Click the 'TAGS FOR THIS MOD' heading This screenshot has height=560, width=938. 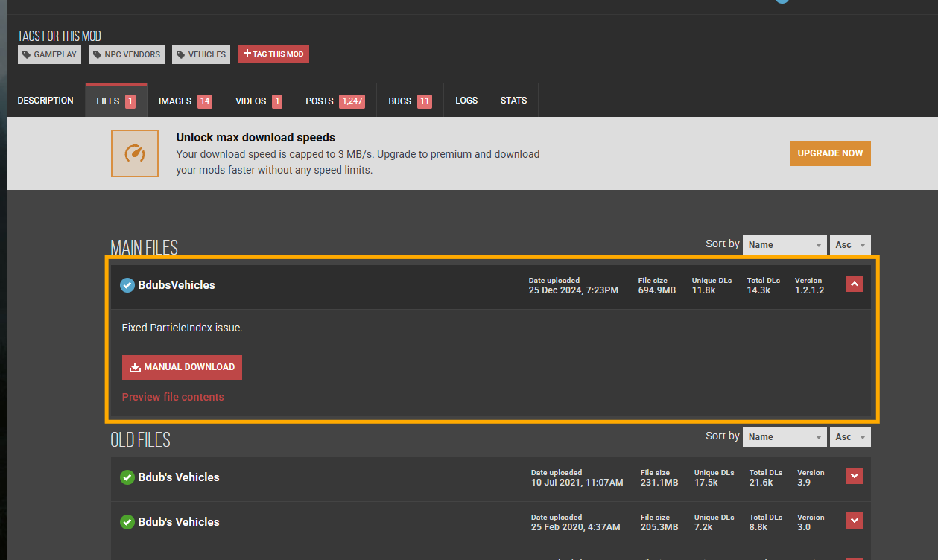pos(60,36)
